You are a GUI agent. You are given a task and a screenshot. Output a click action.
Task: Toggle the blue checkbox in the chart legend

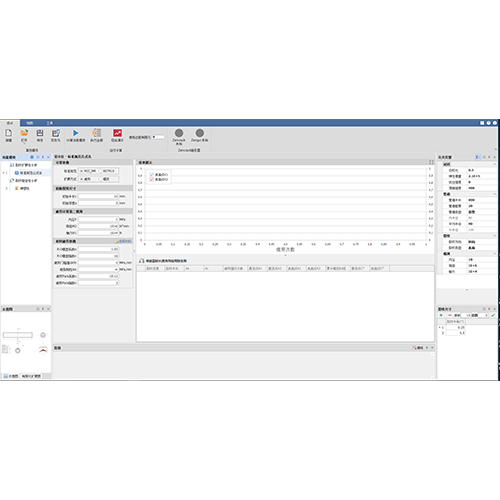[152, 174]
